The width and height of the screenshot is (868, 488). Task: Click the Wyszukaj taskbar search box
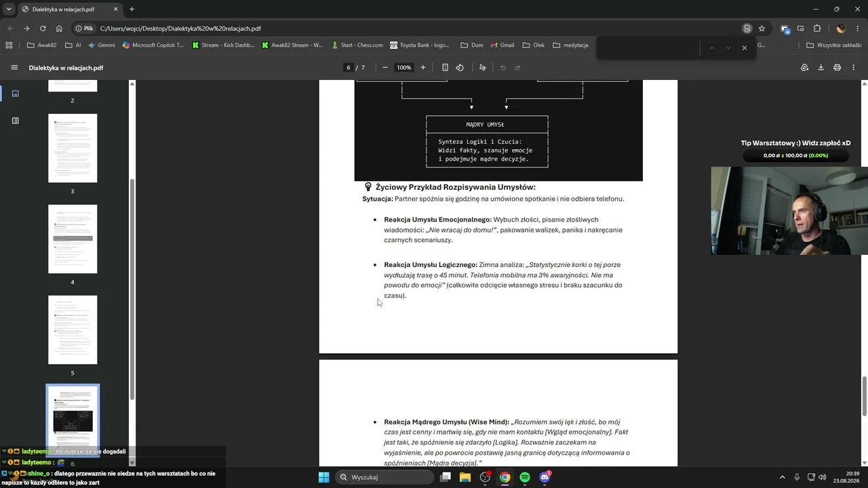click(x=384, y=477)
